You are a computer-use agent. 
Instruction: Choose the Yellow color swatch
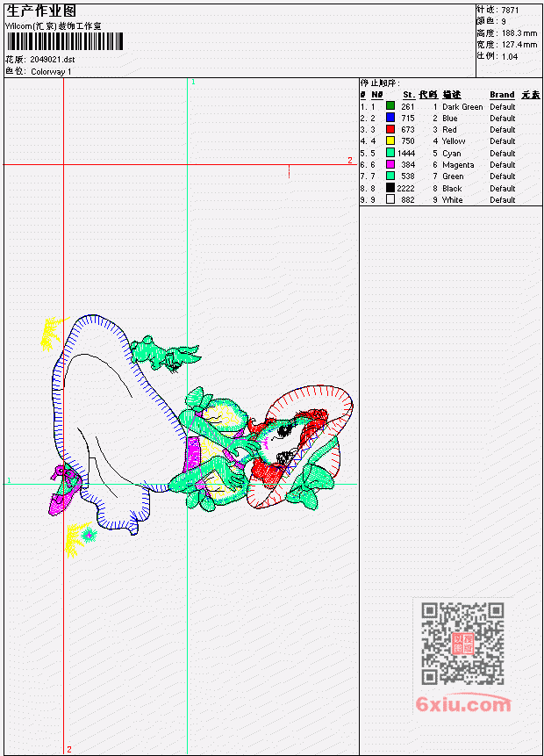coord(390,140)
